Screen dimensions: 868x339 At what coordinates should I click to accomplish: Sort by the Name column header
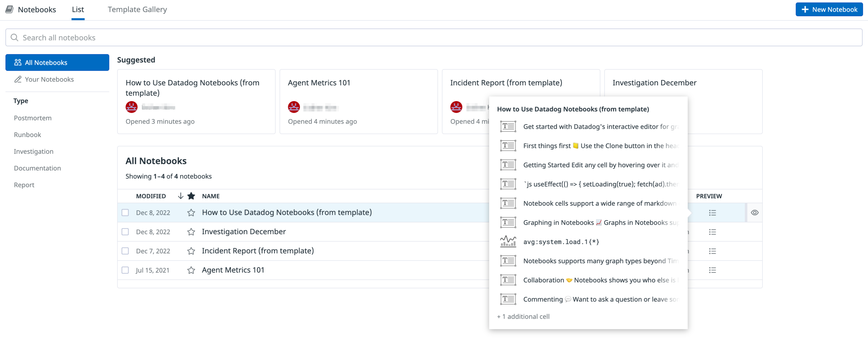coord(211,196)
